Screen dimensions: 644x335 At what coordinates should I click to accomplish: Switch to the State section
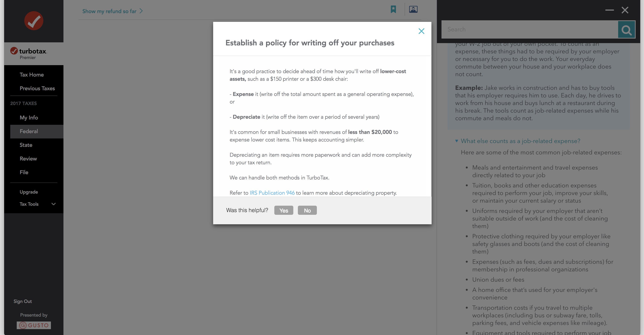(26, 145)
